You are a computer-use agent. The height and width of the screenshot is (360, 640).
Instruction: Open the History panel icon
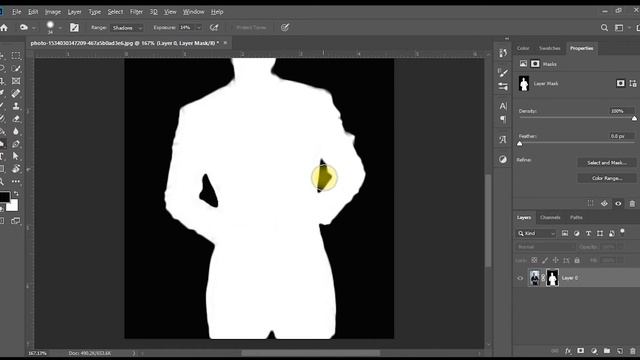503,53
